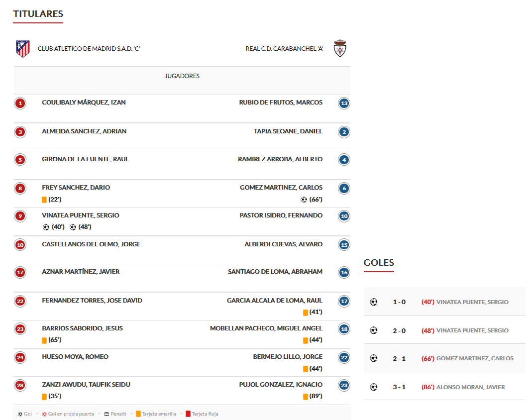This screenshot has height=420, width=532.
Task: Select player name TAPIA SEOANE, DANIEL
Action: (x=288, y=131)
